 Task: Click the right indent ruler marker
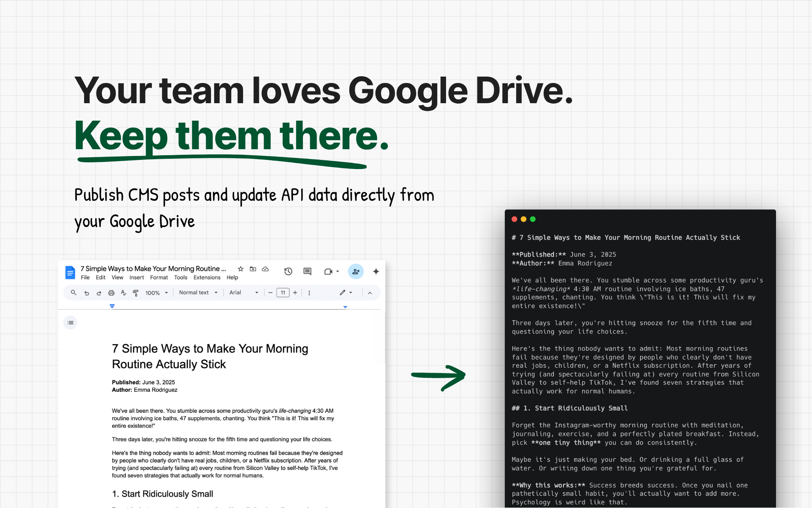[345, 307]
